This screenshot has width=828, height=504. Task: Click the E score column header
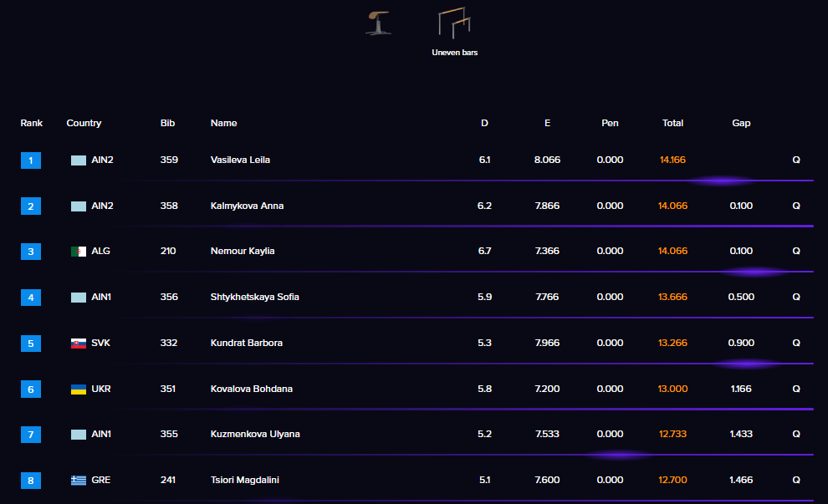click(547, 123)
